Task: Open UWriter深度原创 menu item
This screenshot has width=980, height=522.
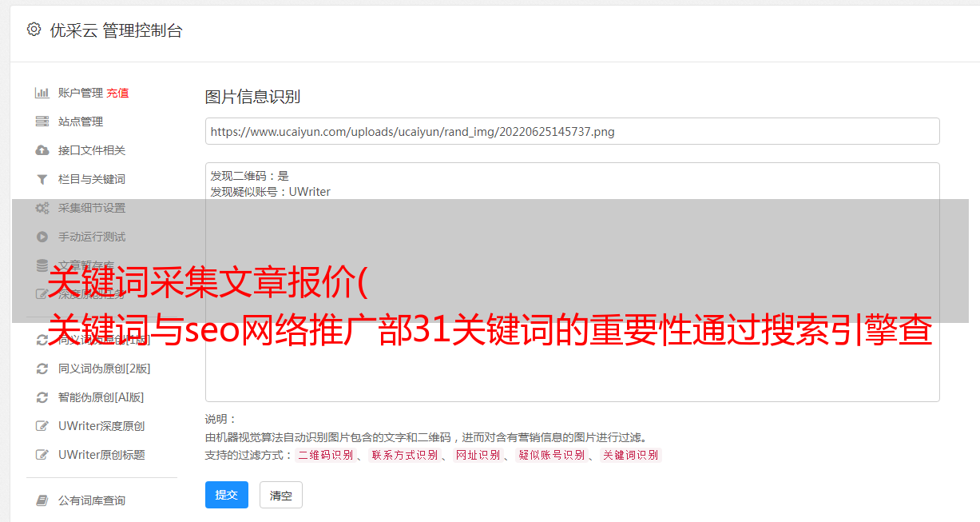Action: [101, 426]
